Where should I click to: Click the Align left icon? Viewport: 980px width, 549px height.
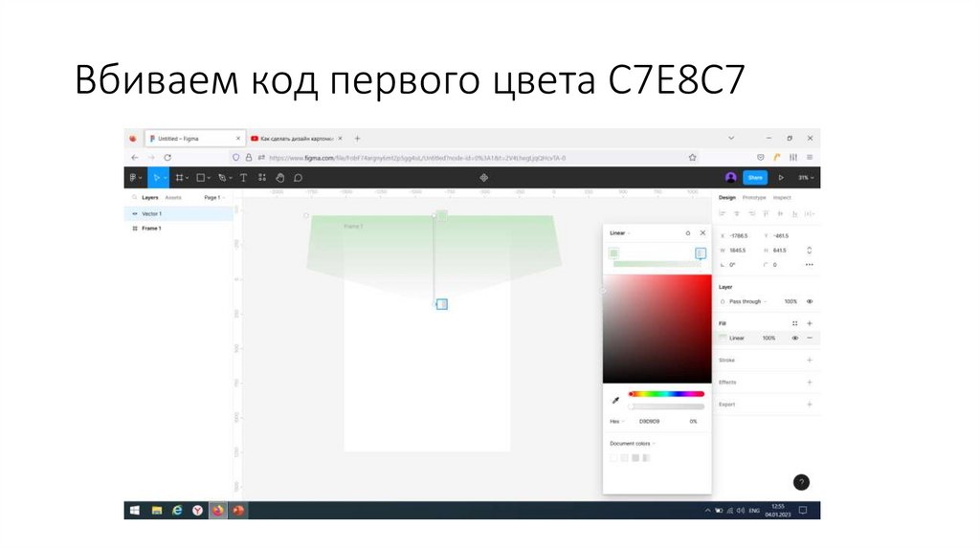[x=723, y=213]
